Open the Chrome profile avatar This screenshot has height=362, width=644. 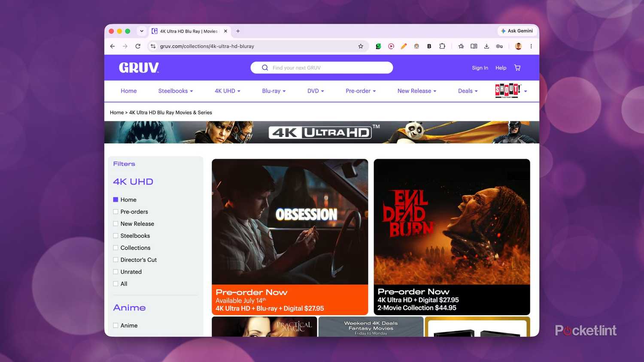click(518, 46)
